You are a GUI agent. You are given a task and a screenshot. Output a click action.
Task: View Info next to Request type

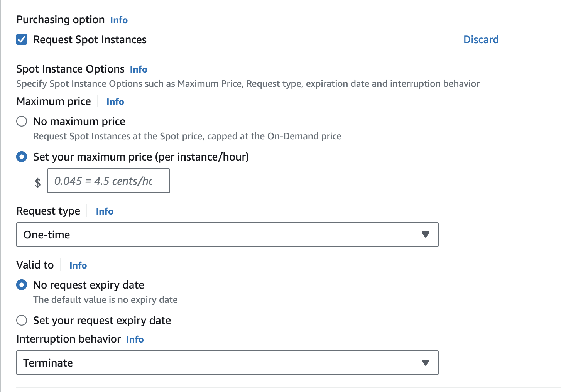[105, 211]
